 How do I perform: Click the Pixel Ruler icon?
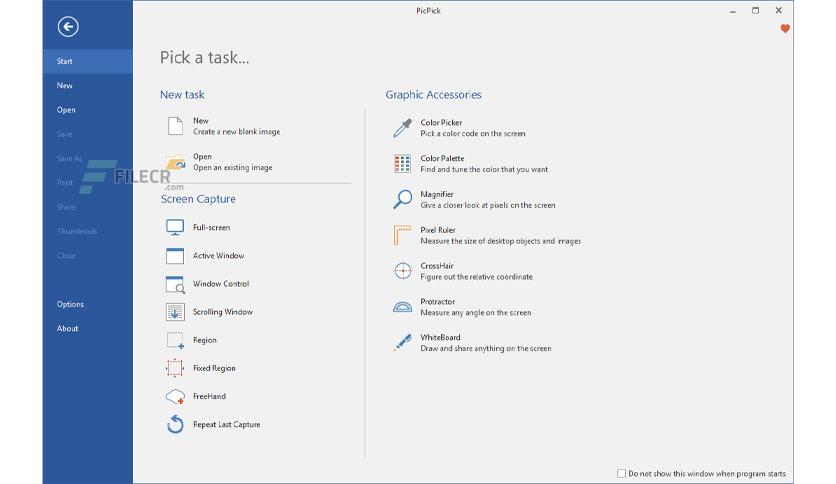click(x=402, y=235)
